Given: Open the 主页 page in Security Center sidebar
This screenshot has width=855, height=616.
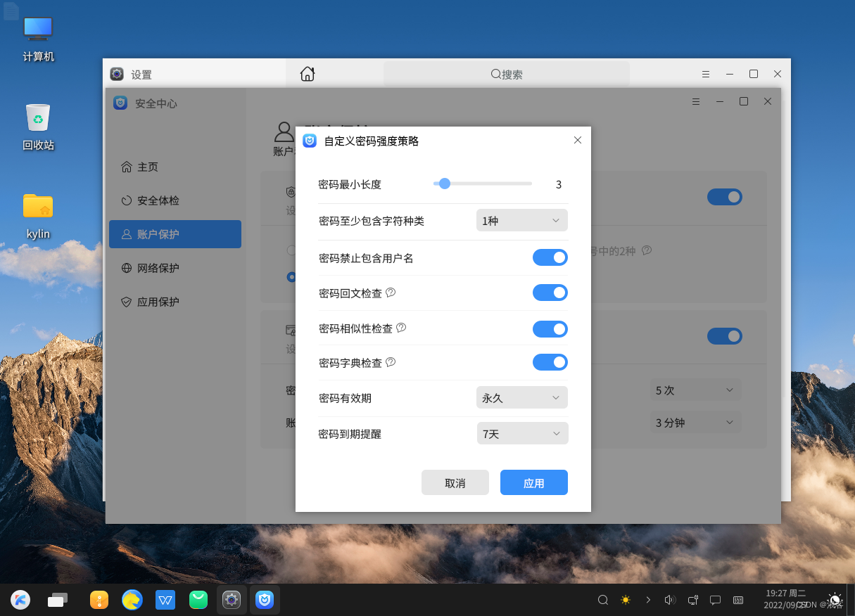Looking at the screenshot, I should (148, 167).
